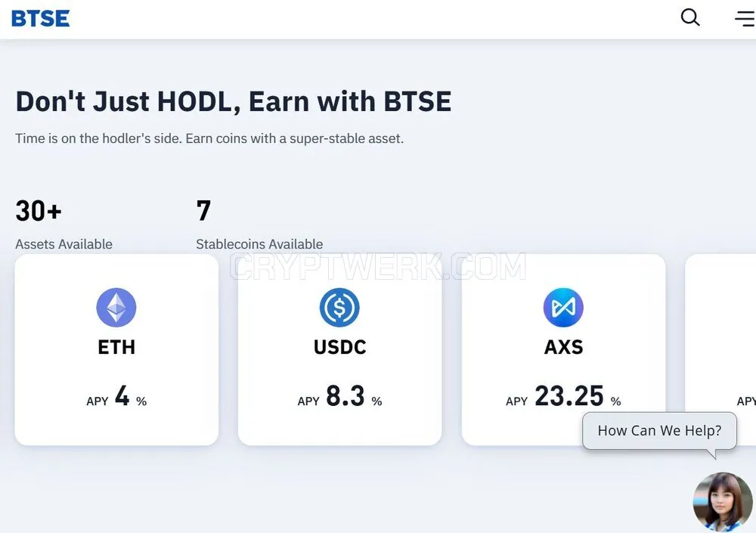Open the support agent avatar

point(722,502)
